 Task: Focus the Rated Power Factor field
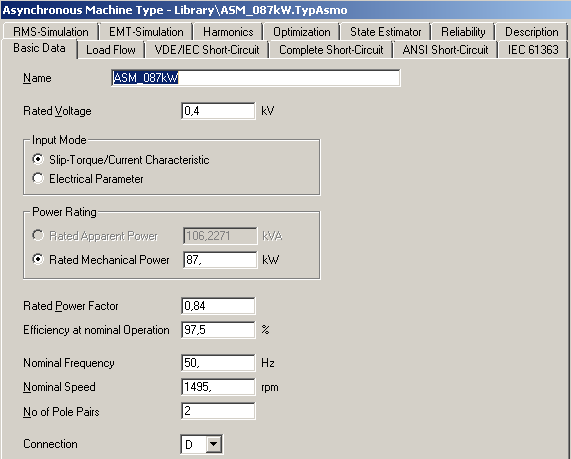(218, 306)
